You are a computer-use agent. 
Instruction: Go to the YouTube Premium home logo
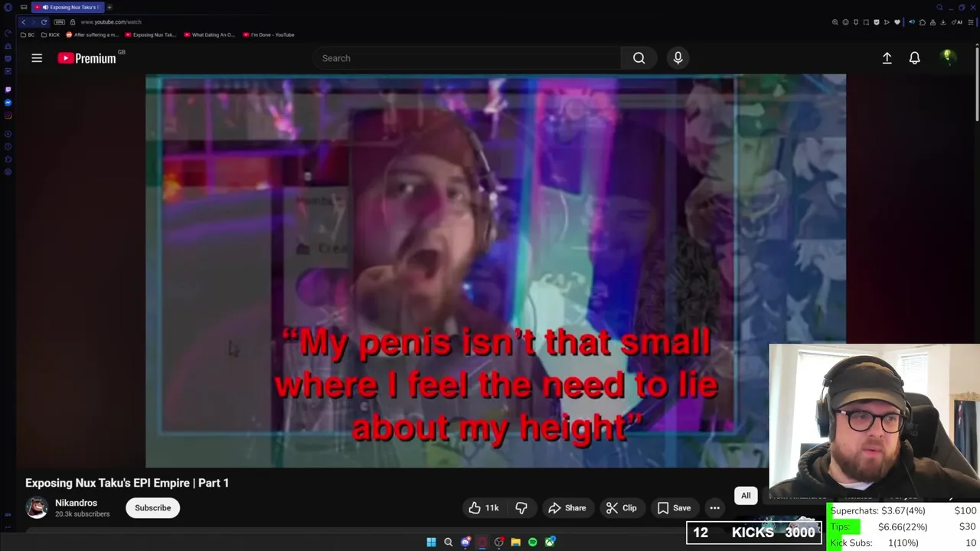[x=87, y=58]
